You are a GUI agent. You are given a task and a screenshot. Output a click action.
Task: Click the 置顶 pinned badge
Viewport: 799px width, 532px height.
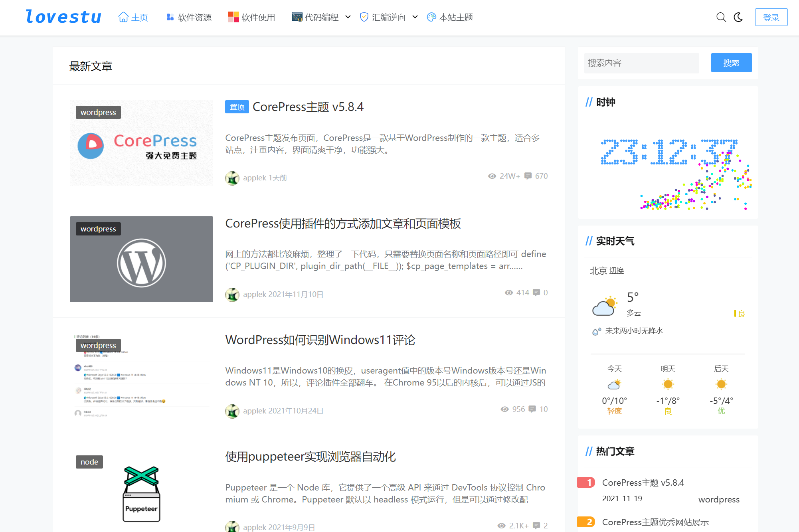236,107
